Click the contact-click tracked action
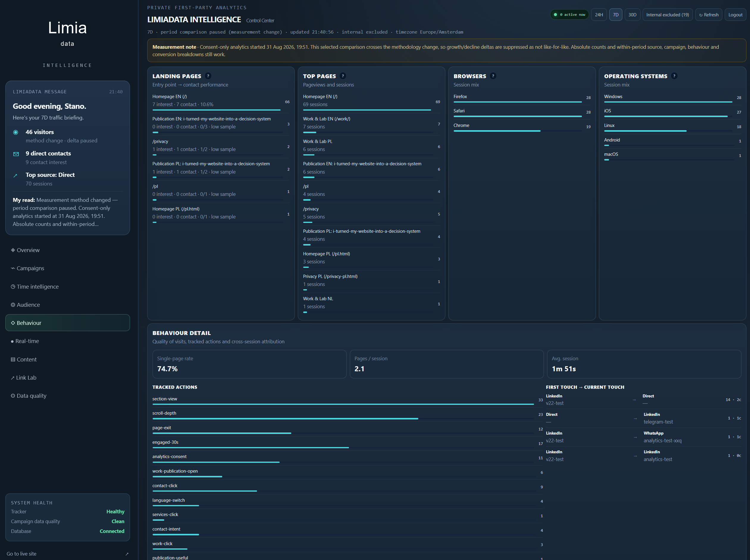Viewport: 750px width, 560px height. (347, 487)
